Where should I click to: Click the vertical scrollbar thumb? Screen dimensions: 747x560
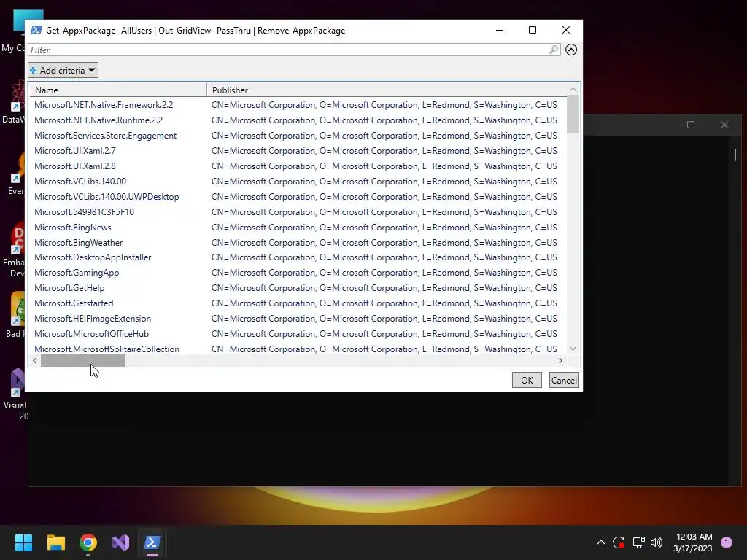tap(573, 114)
